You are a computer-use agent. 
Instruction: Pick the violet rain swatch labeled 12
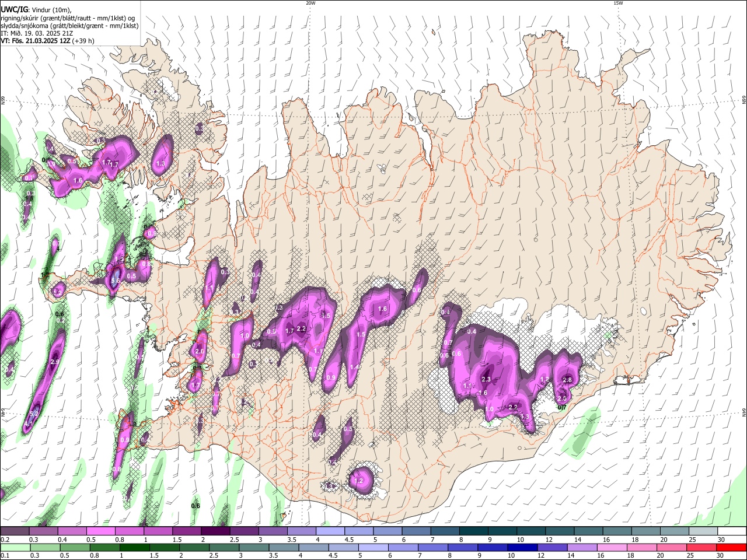coord(553,548)
